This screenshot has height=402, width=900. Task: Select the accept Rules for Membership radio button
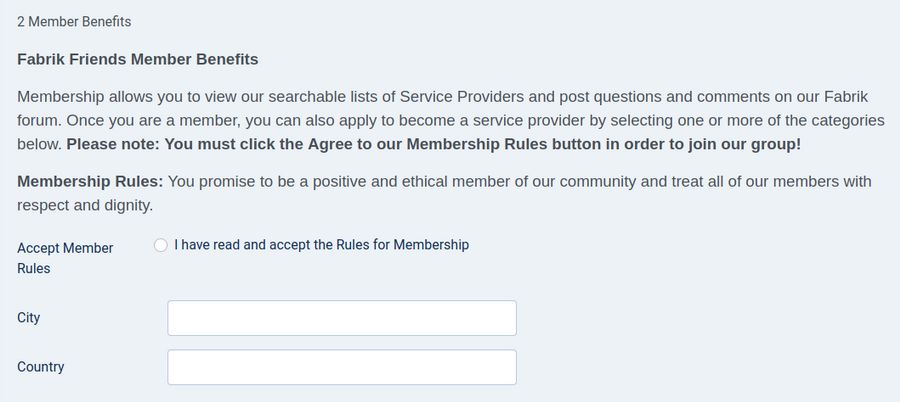point(161,245)
